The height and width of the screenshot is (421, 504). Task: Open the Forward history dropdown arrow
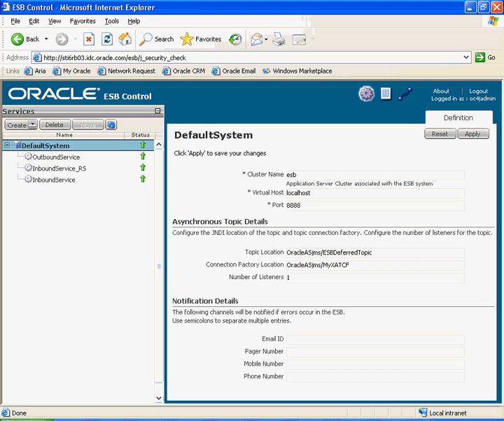point(75,39)
